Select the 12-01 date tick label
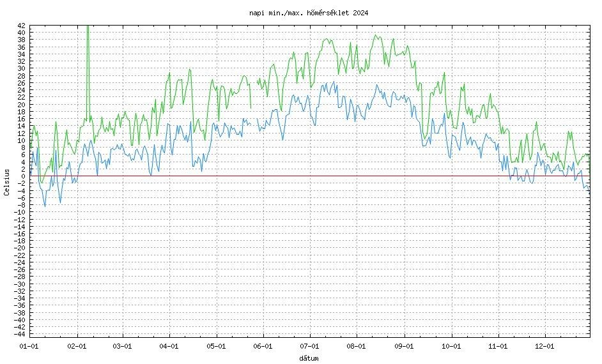 coord(544,345)
